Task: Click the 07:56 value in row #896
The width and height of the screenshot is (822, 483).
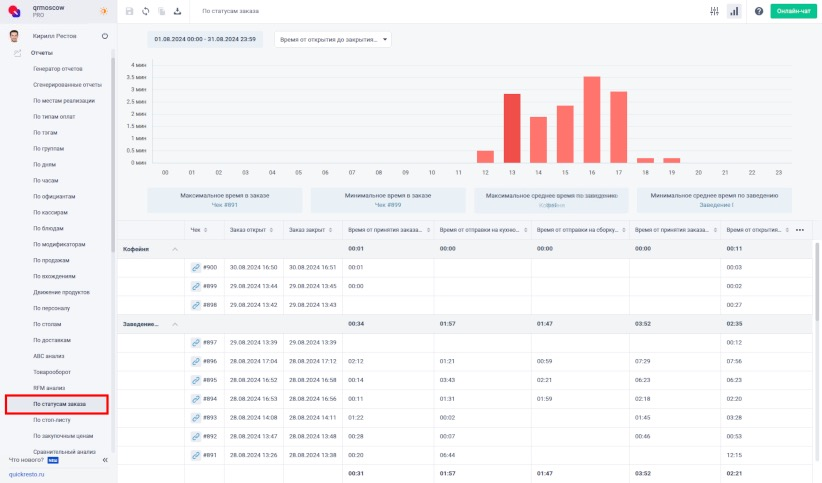Action: (734, 361)
